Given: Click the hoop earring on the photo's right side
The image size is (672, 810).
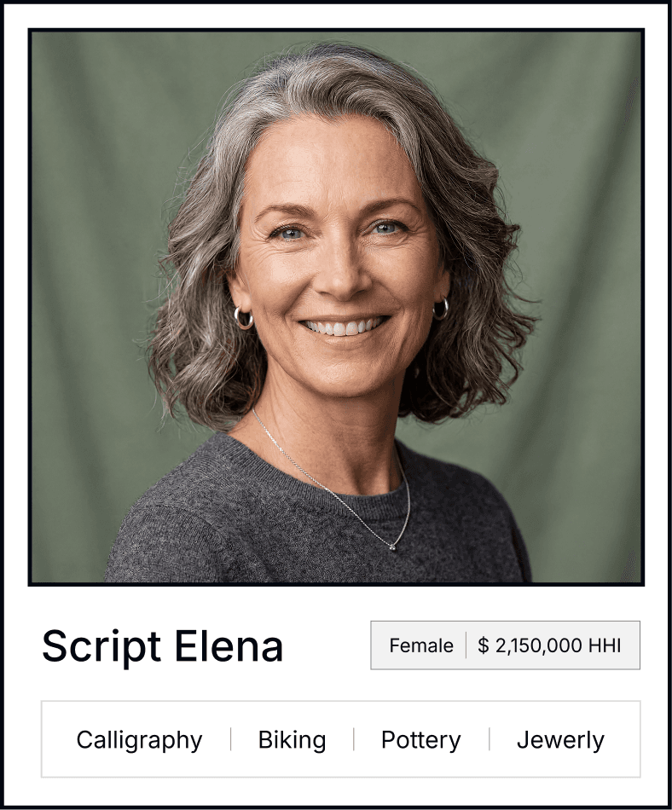Looking at the screenshot, I should click(441, 309).
